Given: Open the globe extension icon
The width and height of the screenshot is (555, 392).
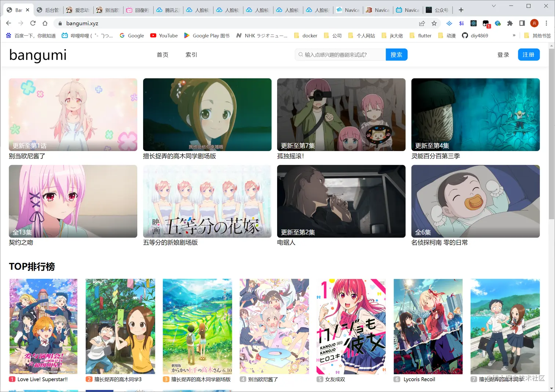Looking at the screenshot, I should tap(498, 23).
